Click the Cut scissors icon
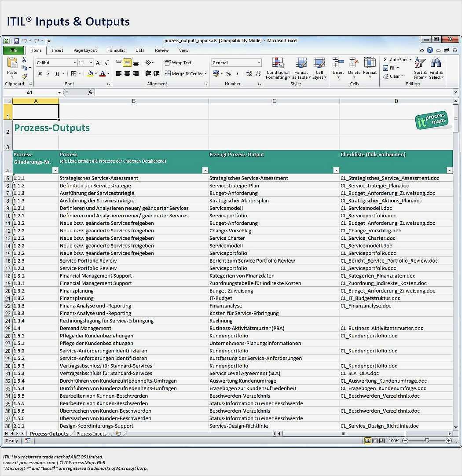462x476 pixels. click(x=24, y=60)
